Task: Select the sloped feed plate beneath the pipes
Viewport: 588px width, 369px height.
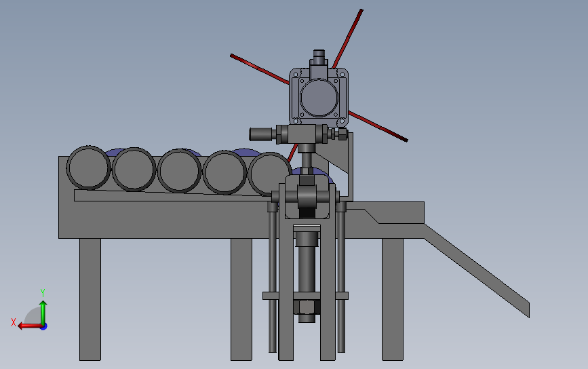Action: [x=171, y=195]
